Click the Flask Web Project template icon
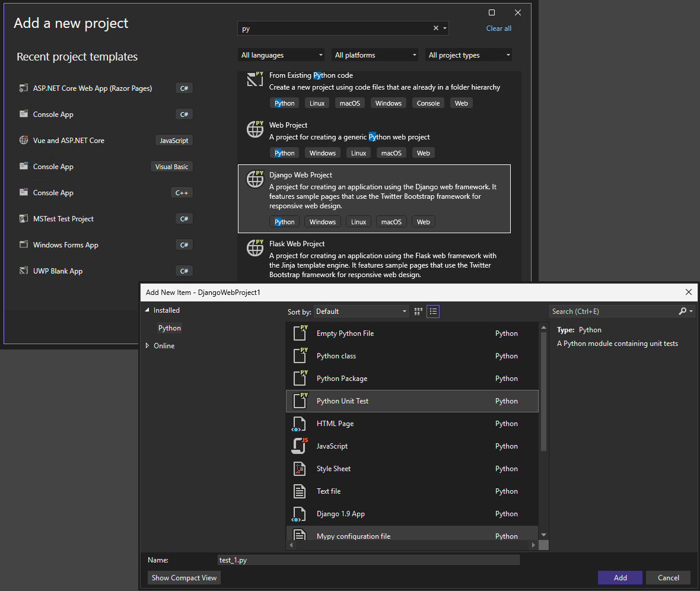This screenshot has height=591, width=700. click(254, 247)
